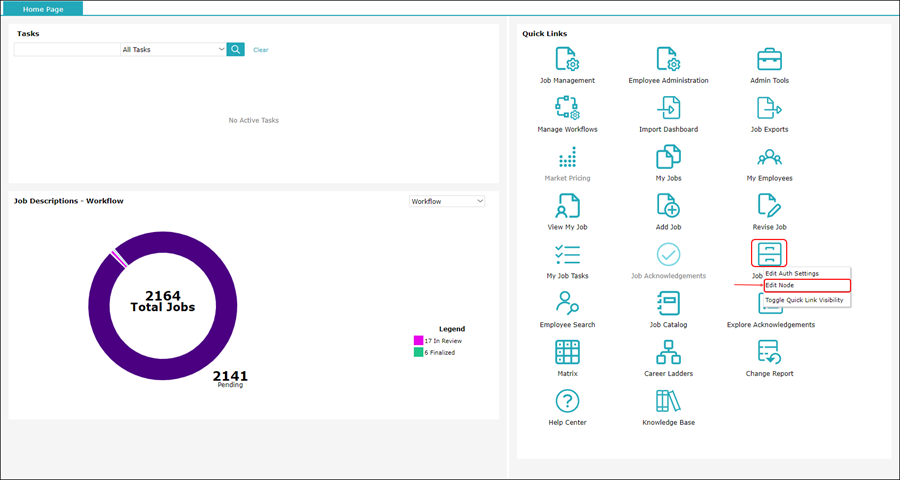Open the Matrix grid icon
The height and width of the screenshot is (481, 900).
[x=567, y=352]
